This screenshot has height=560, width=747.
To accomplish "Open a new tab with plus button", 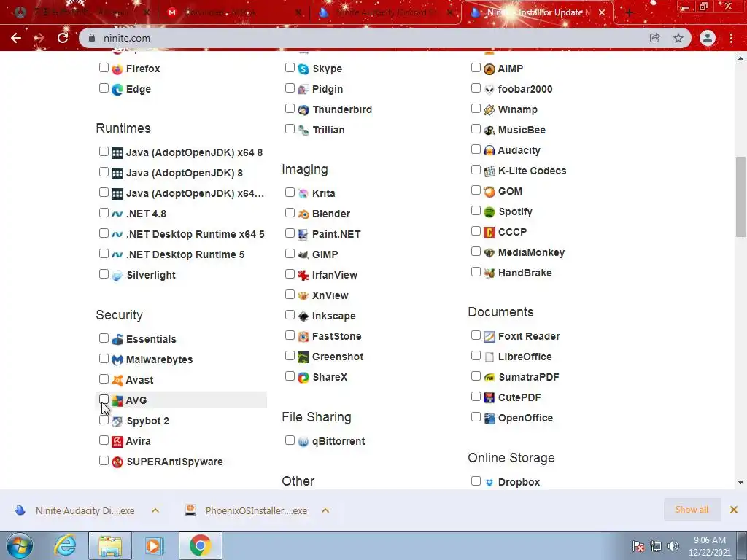I will point(630,13).
